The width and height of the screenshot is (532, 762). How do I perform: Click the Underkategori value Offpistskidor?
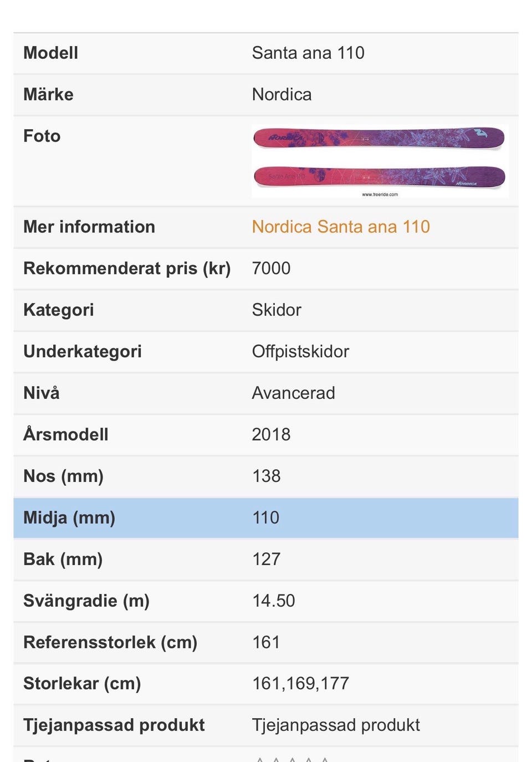click(x=300, y=352)
